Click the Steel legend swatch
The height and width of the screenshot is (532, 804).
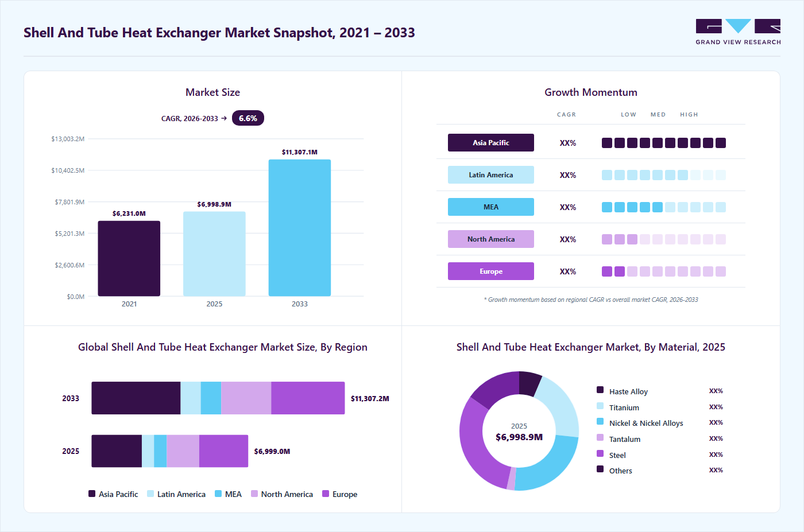(600, 453)
